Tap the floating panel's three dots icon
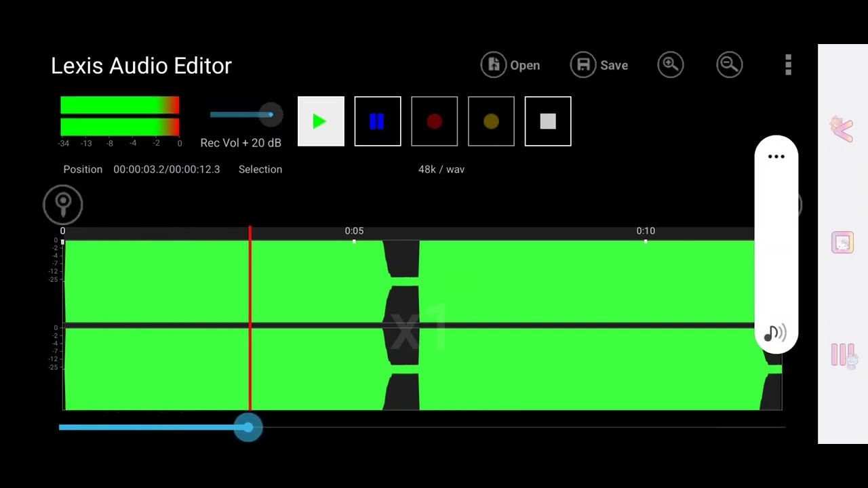This screenshot has width=868, height=488. pos(776,157)
